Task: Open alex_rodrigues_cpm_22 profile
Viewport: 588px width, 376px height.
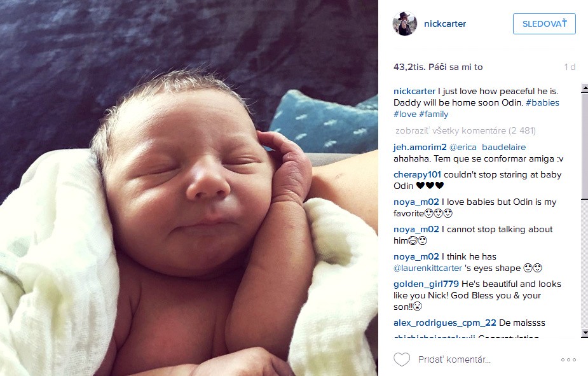Action: (x=445, y=323)
